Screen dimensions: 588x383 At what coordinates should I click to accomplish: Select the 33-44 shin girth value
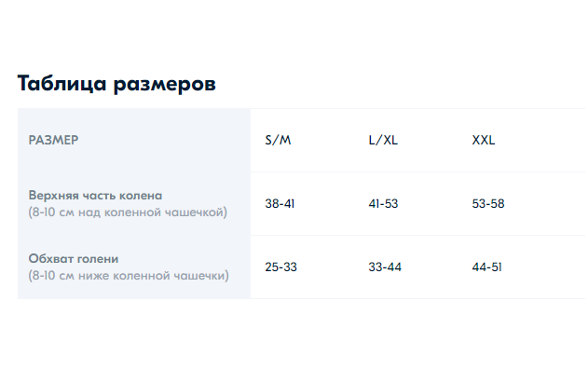click(x=385, y=267)
